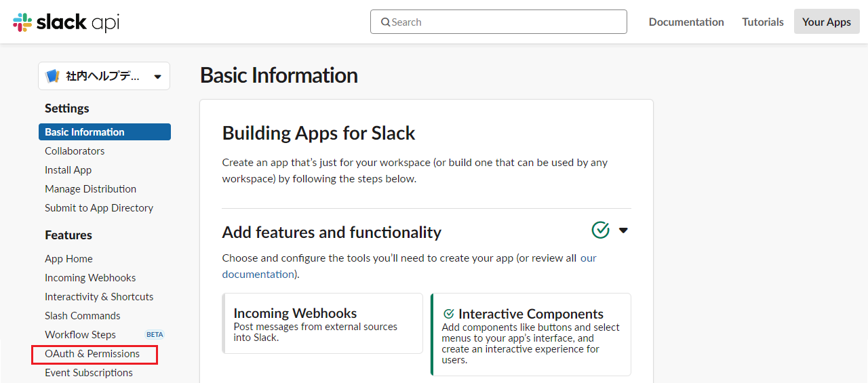Click the 'Settings' sidebar heading
This screenshot has width=868, height=383.
click(67, 108)
